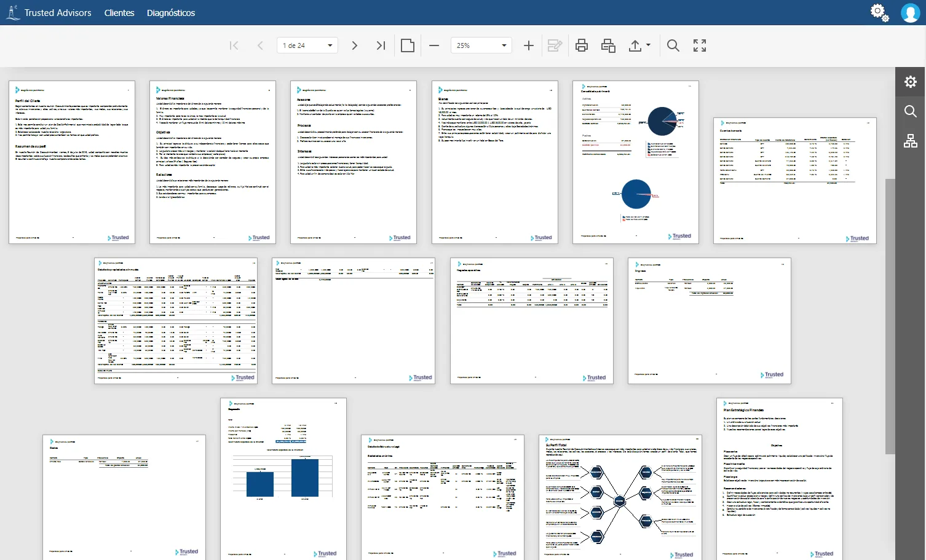The height and width of the screenshot is (560, 926).
Task: Print the current page only
Action: pos(608,45)
